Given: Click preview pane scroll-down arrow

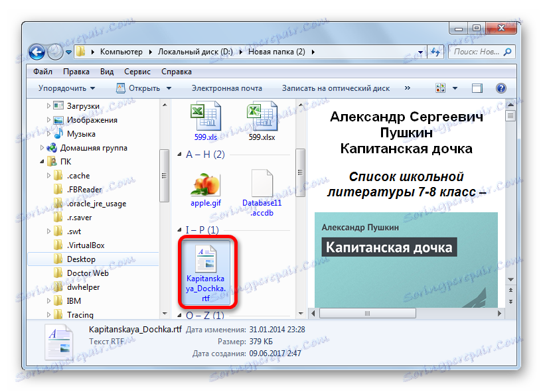Looking at the screenshot, I should 510,279.
